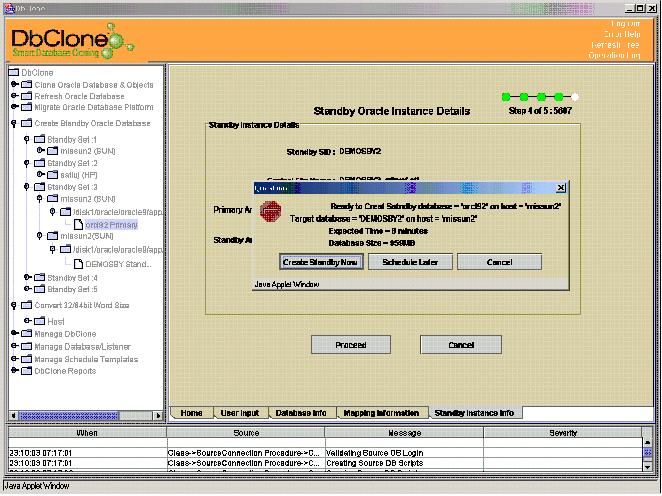
Task: Click the ord92 Primary document icon
Action: coord(79,225)
